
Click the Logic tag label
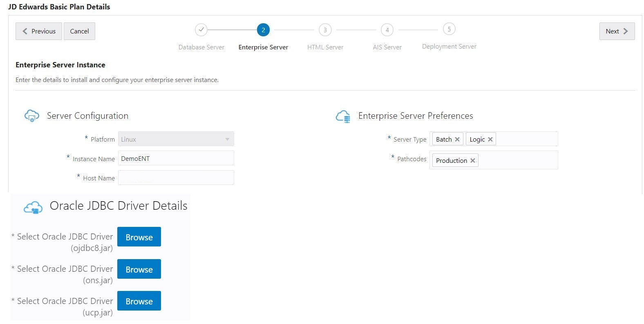coord(477,140)
